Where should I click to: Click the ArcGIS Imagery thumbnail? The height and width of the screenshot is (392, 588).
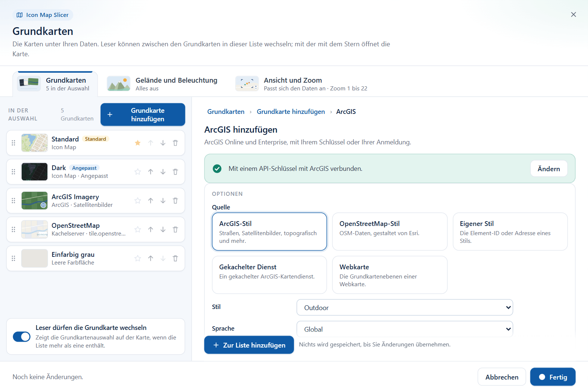pos(35,201)
